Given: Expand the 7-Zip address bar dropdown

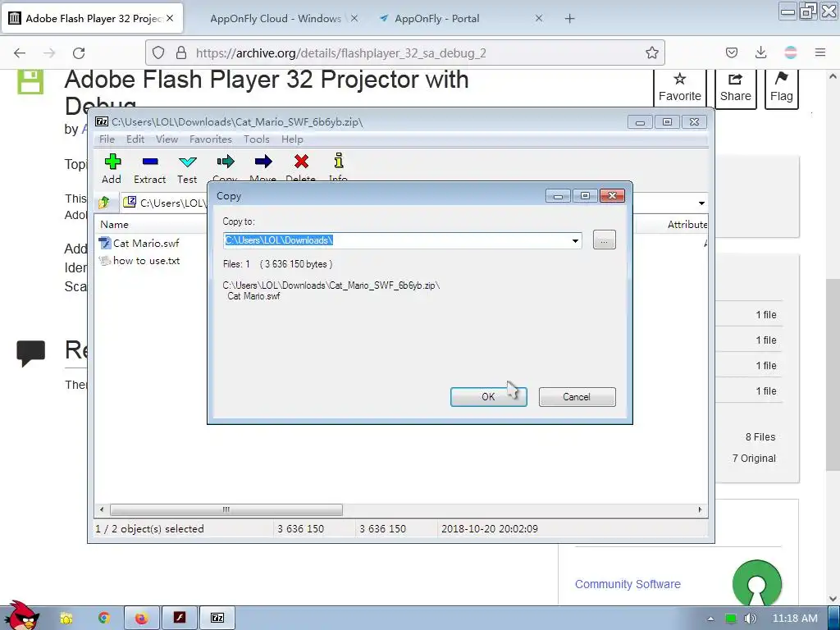Looking at the screenshot, I should [701, 203].
